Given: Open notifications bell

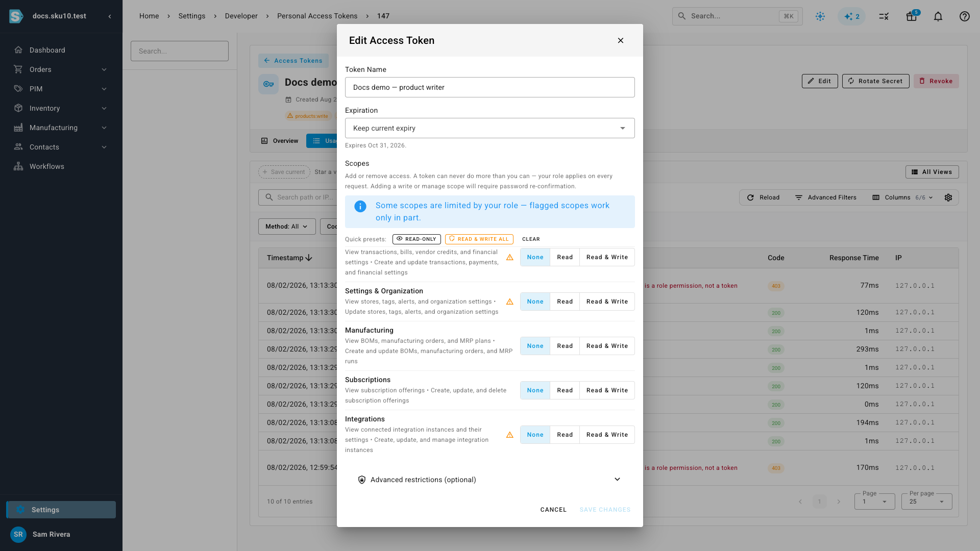Looking at the screenshot, I should tap(938, 16).
